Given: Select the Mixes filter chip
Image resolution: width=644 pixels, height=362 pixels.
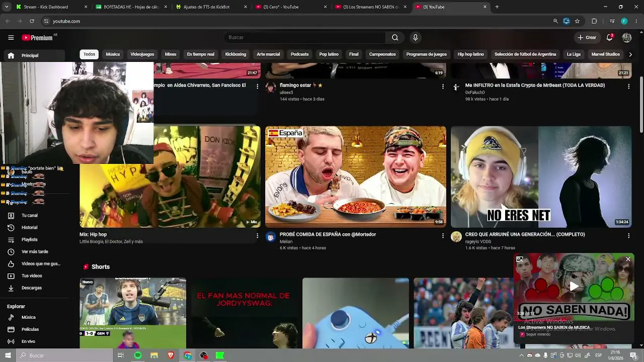Looking at the screenshot, I should (x=171, y=54).
